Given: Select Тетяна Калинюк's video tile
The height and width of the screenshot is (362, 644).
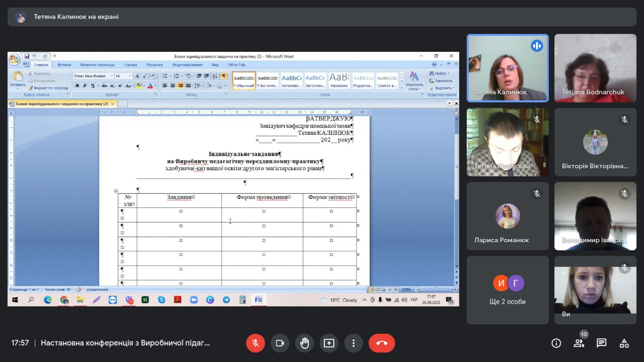Looking at the screenshot, I should pos(507,68).
